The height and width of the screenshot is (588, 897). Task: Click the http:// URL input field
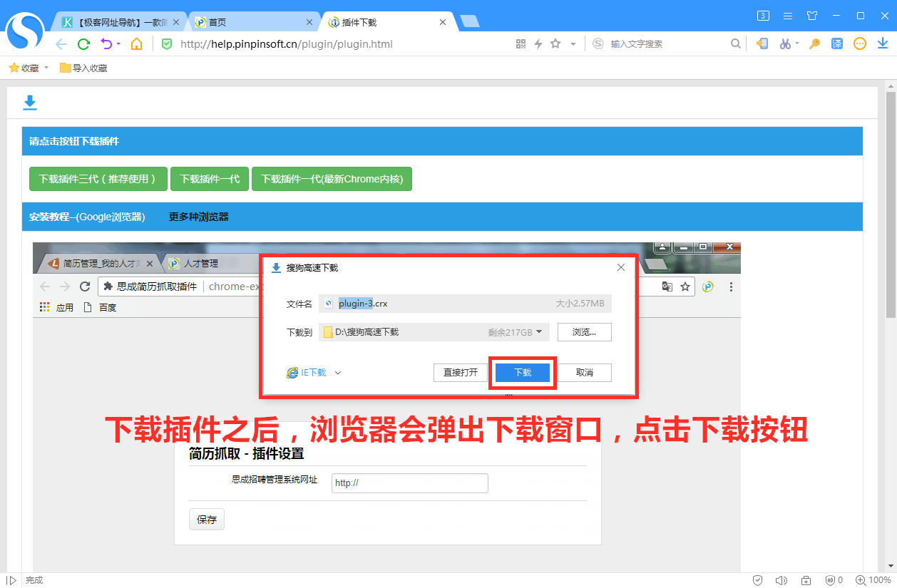point(409,483)
